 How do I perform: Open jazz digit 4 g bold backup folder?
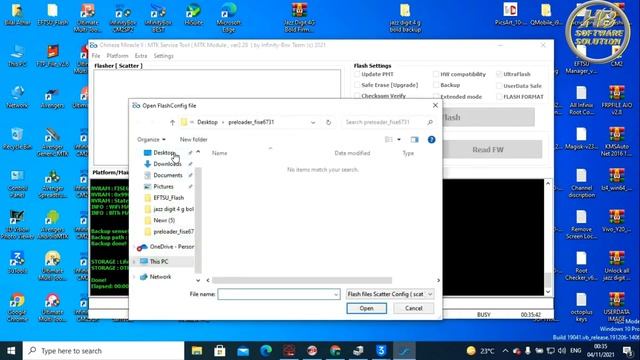(405, 17)
